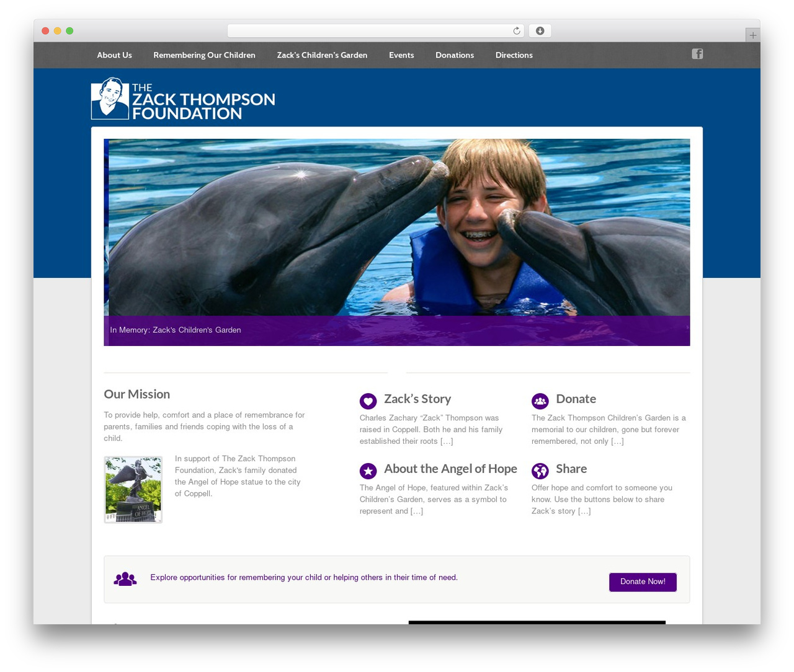
Task: Select Donations in the navigation bar
Action: pos(455,55)
